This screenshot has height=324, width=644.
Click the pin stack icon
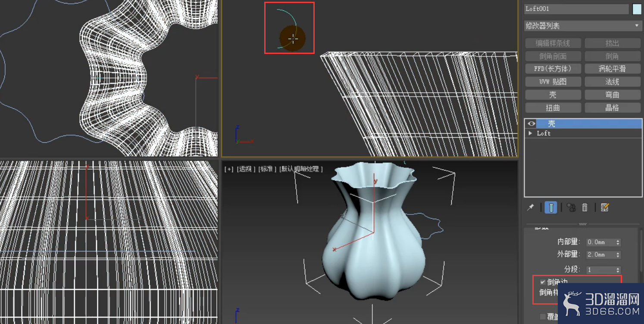531,208
